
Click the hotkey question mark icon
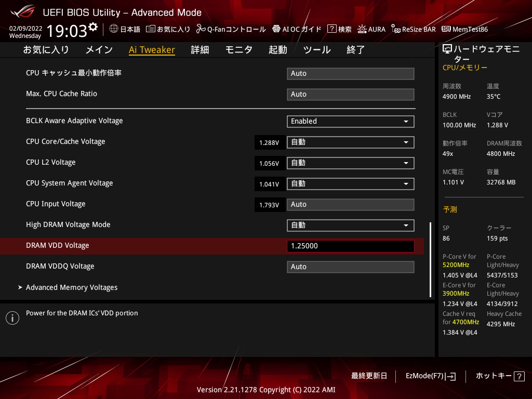[x=519, y=376]
